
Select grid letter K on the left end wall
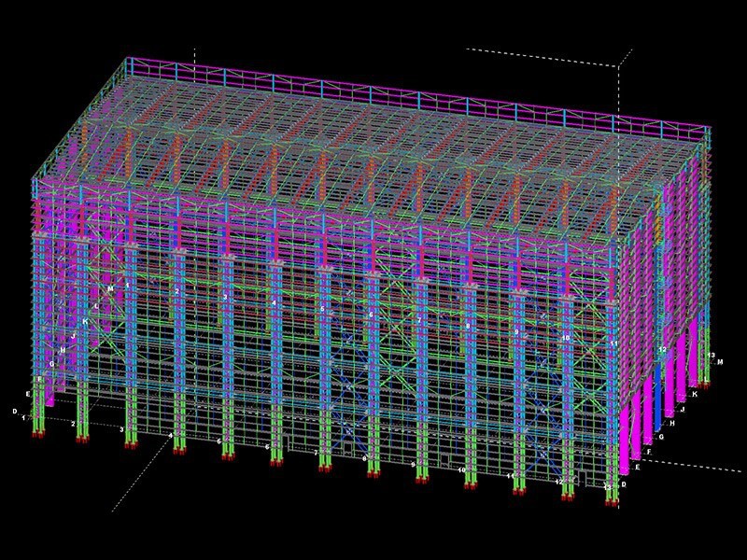coord(85,321)
